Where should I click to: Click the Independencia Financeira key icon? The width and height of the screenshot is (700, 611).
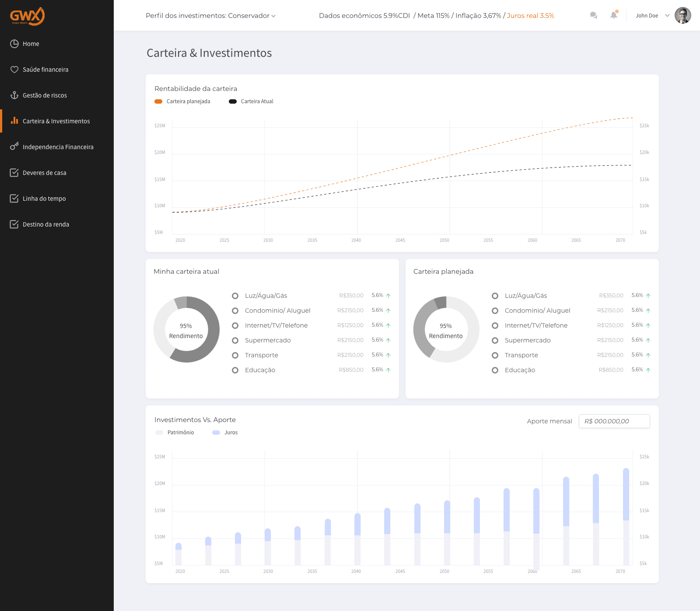[14, 147]
